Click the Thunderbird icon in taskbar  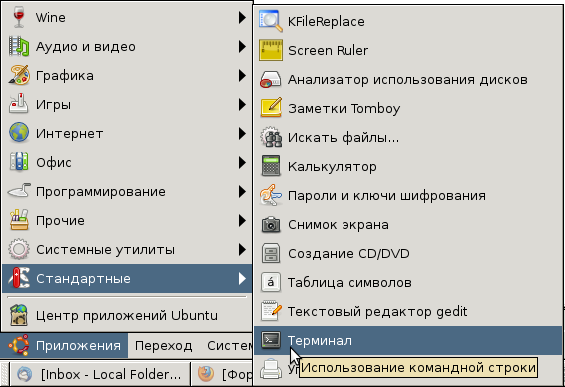click(25, 374)
